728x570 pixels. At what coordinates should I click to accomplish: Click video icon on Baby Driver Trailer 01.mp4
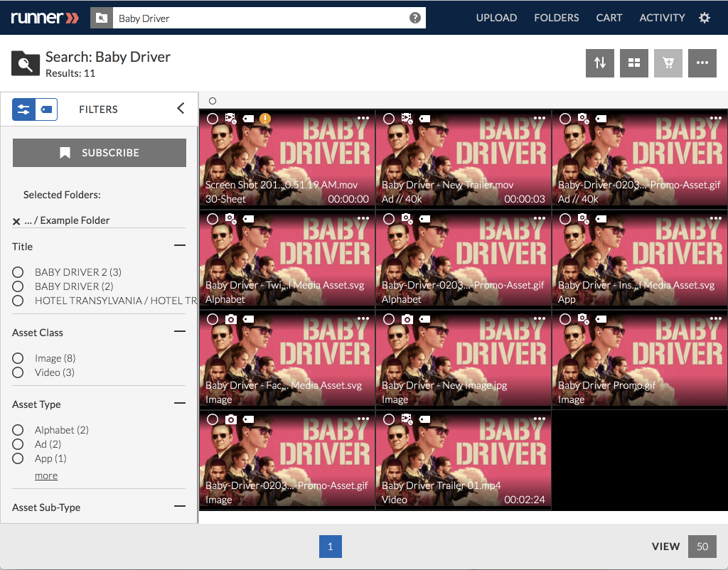point(407,419)
